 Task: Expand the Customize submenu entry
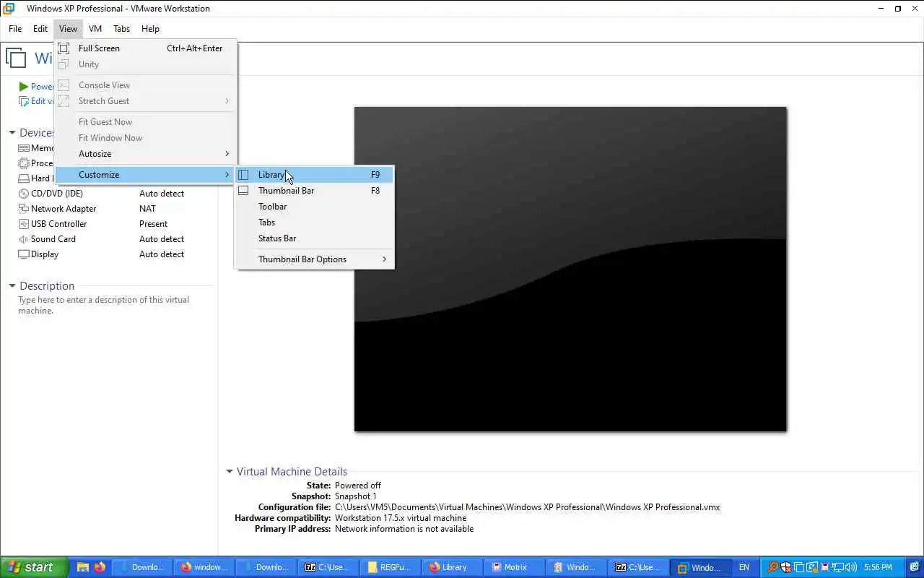[x=146, y=175]
